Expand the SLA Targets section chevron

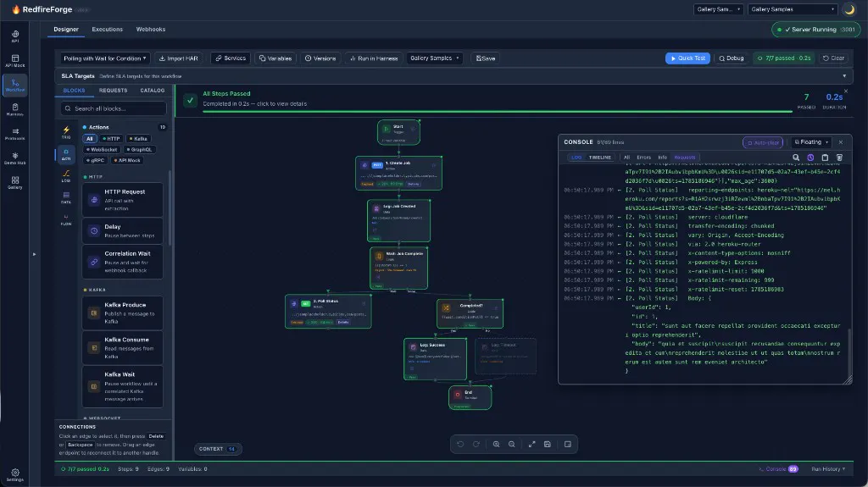click(844, 76)
